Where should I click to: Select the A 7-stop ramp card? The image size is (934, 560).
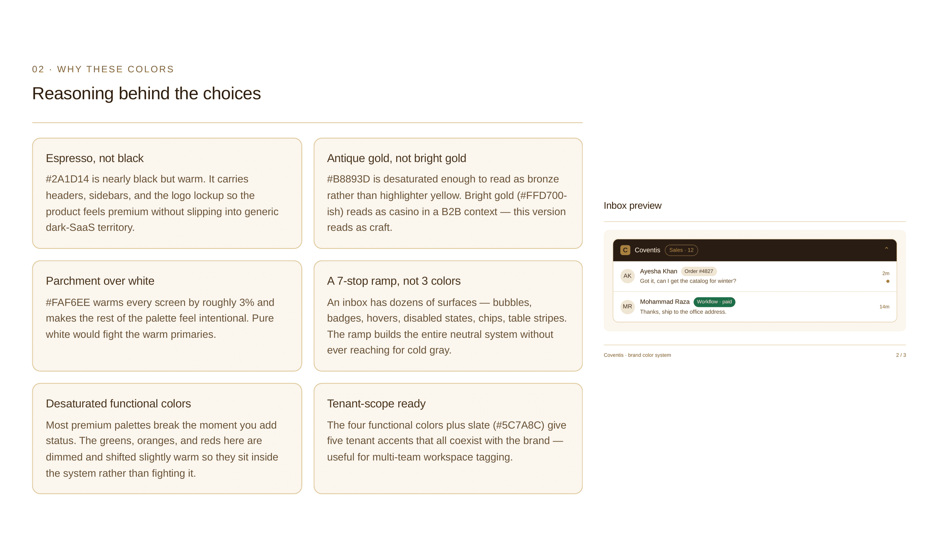coord(448,316)
